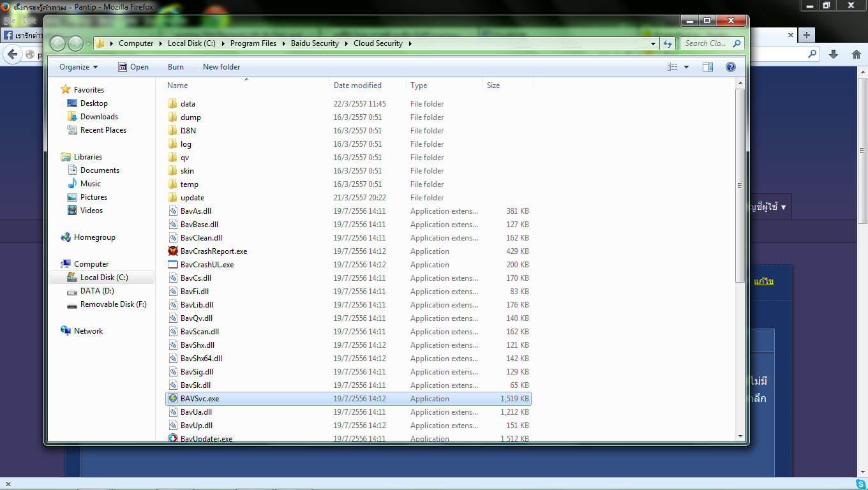Sort by the Date modified column header
This screenshot has width=868, height=490.
[x=368, y=85]
